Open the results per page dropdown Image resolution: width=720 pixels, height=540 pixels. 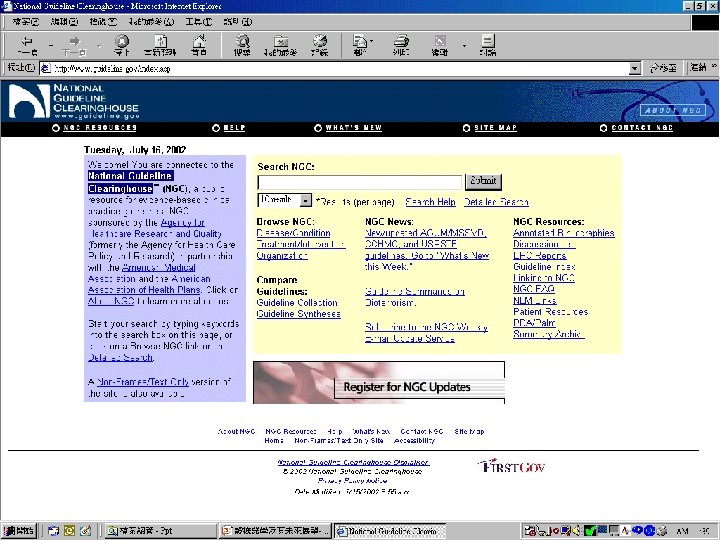[305, 201]
